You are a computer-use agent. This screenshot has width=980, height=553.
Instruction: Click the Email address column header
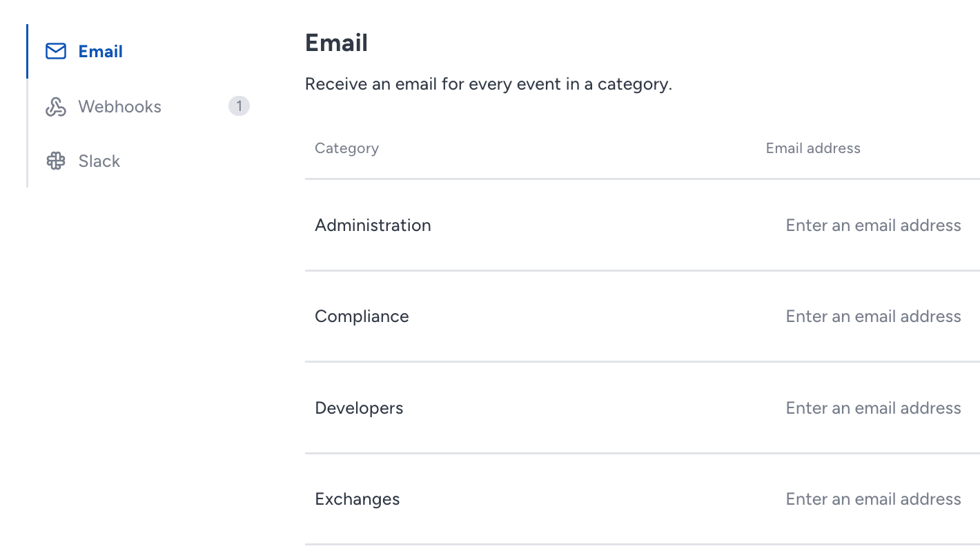pyautogui.click(x=813, y=148)
